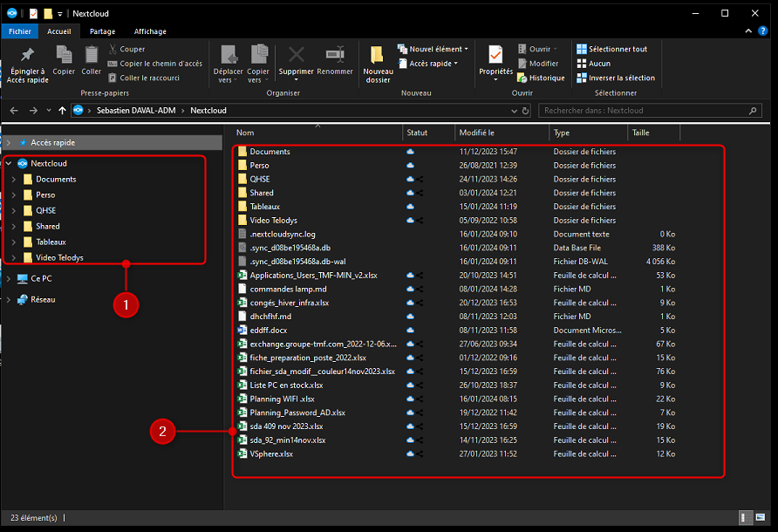Viewport: 778px width, 532px height.
Task: Expand the QHSE tree folder
Action: pyautogui.click(x=14, y=210)
